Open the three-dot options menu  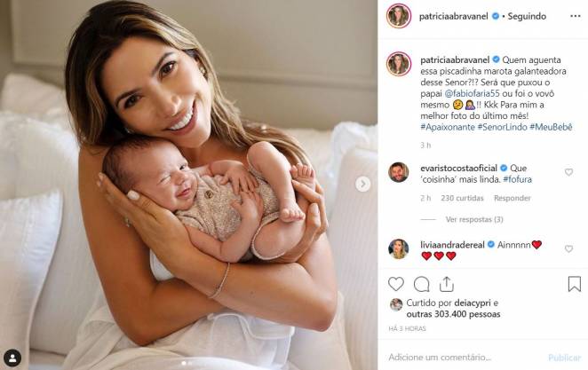[576, 16]
